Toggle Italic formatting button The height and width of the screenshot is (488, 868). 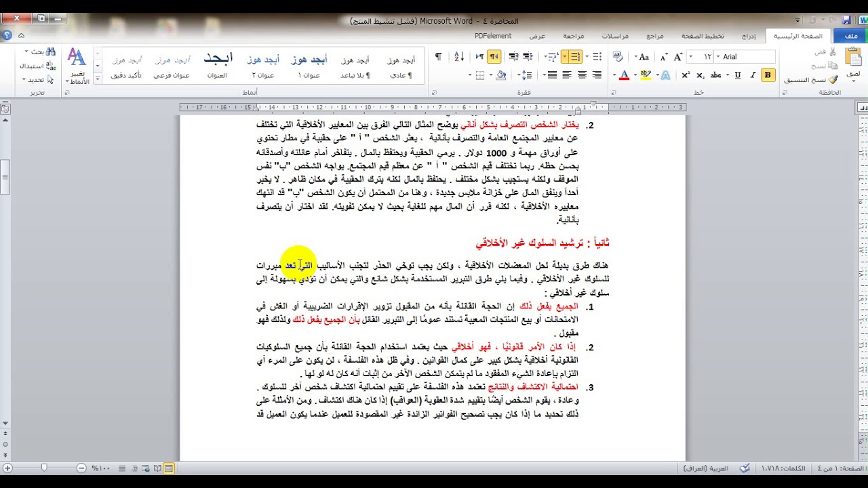click(753, 75)
